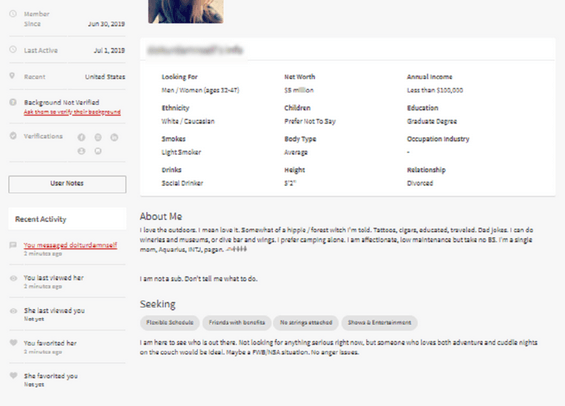Click the Social Drinker value
Screen dimensions: 565x406
182,183
